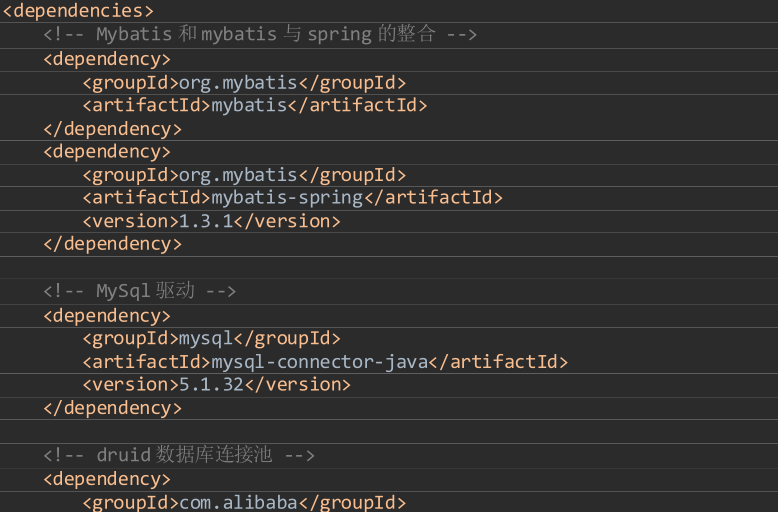Click the MySql driver comment line

[x=139, y=291]
